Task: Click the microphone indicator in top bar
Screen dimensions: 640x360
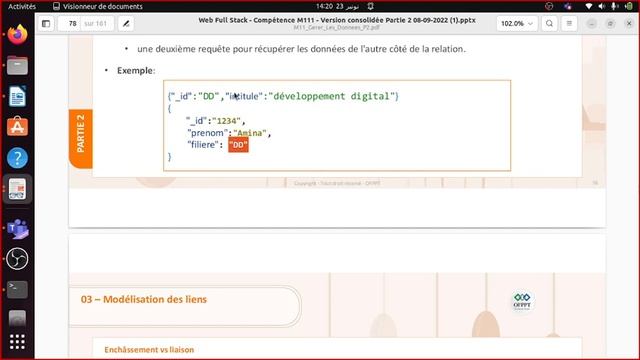Action: 614,6
